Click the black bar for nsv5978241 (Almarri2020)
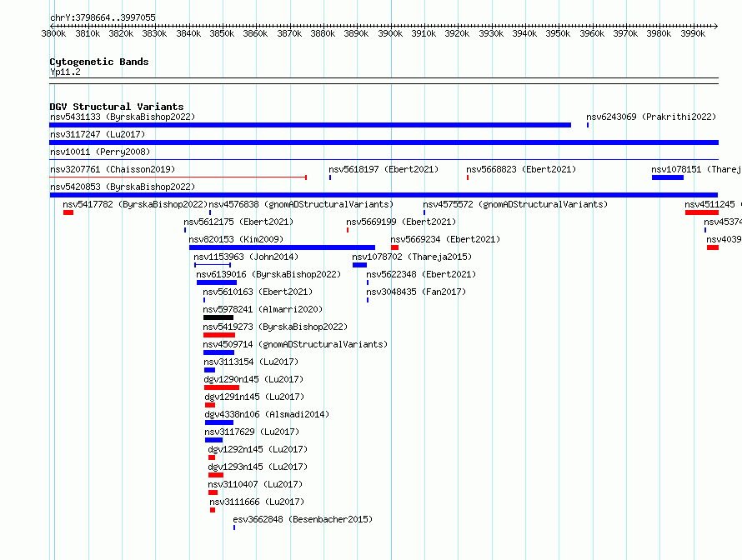 point(218,317)
